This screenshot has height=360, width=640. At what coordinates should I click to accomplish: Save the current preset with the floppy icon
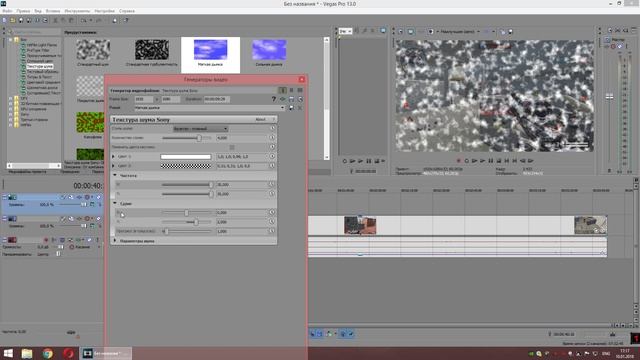click(291, 108)
